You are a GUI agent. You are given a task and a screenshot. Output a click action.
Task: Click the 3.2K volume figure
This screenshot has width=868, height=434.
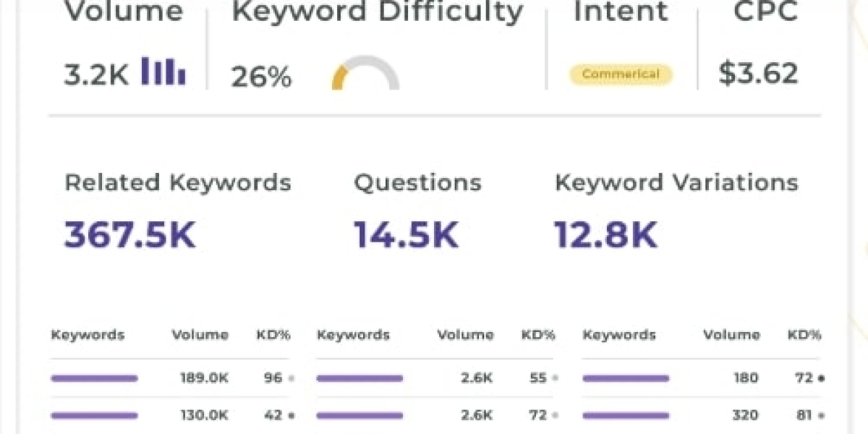coord(96,74)
